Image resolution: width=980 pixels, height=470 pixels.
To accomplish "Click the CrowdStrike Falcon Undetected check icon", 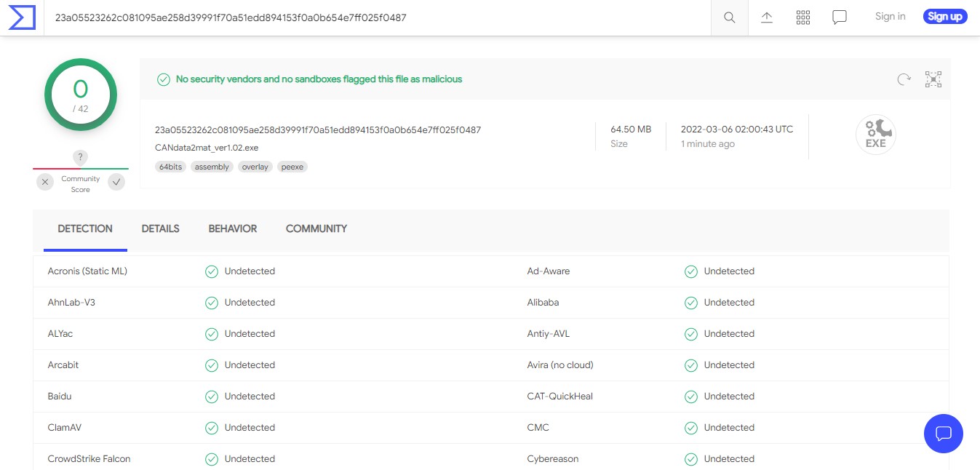I will pos(212,459).
